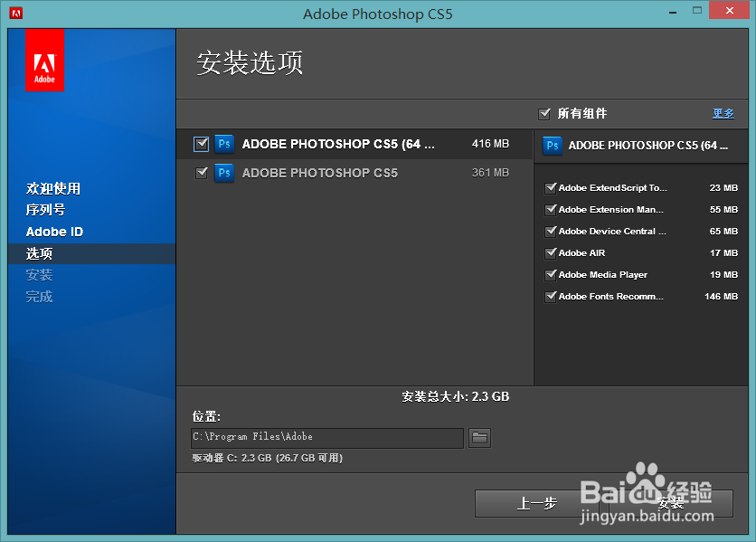The width and height of the screenshot is (756, 542).
Task: Click the Ps icon in the right component panel header
Action: click(552, 145)
